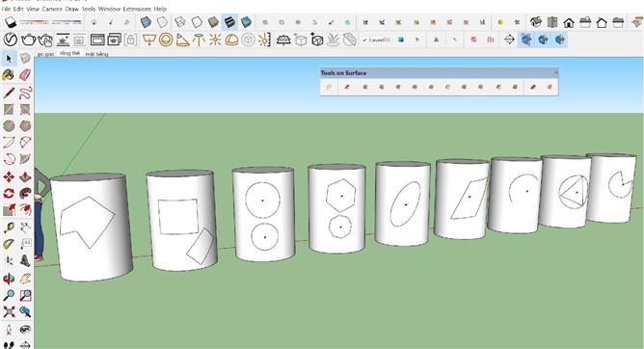644x349 pixels.
Task: Open the File menu
Action: click(x=6, y=9)
